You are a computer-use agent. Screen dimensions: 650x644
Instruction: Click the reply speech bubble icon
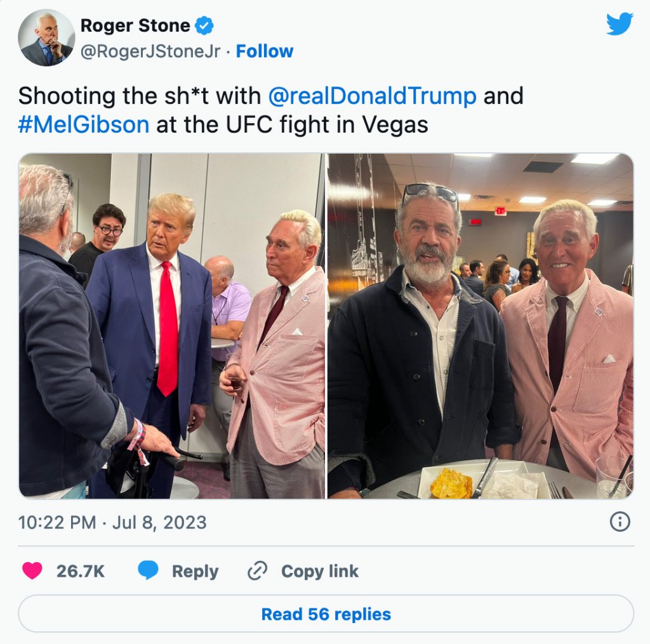[x=148, y=570]
